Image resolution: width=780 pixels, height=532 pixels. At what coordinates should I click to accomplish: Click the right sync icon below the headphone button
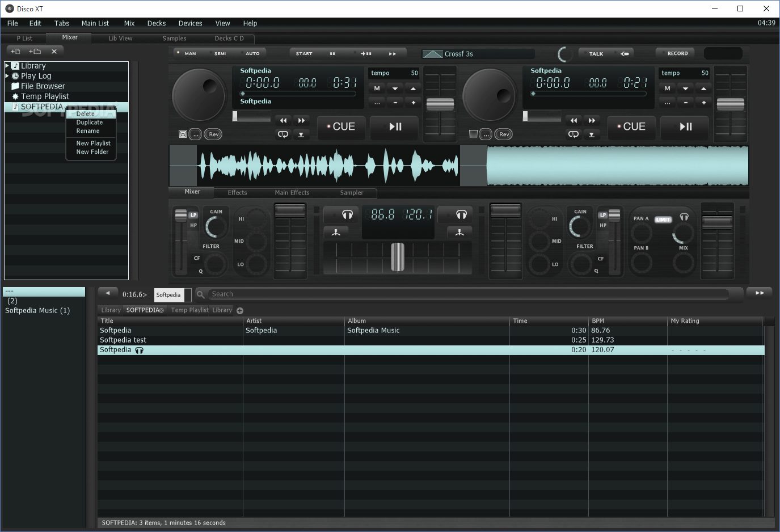(x=459, y=232)
